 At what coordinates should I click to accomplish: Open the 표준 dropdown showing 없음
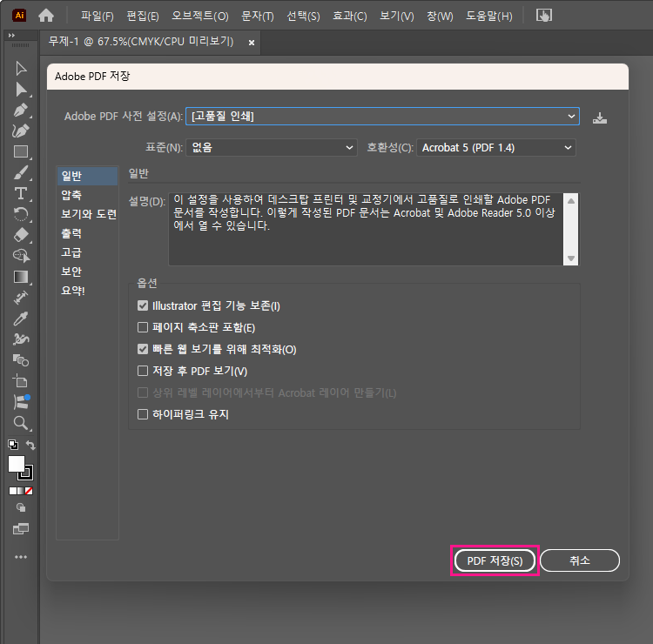pyautogui.click(x=273, y=148)
